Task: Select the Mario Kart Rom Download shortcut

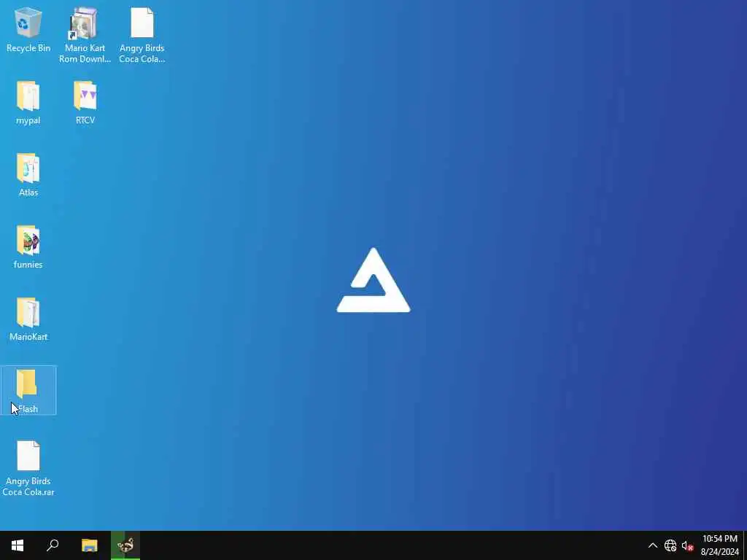Action: click(85, 35)
